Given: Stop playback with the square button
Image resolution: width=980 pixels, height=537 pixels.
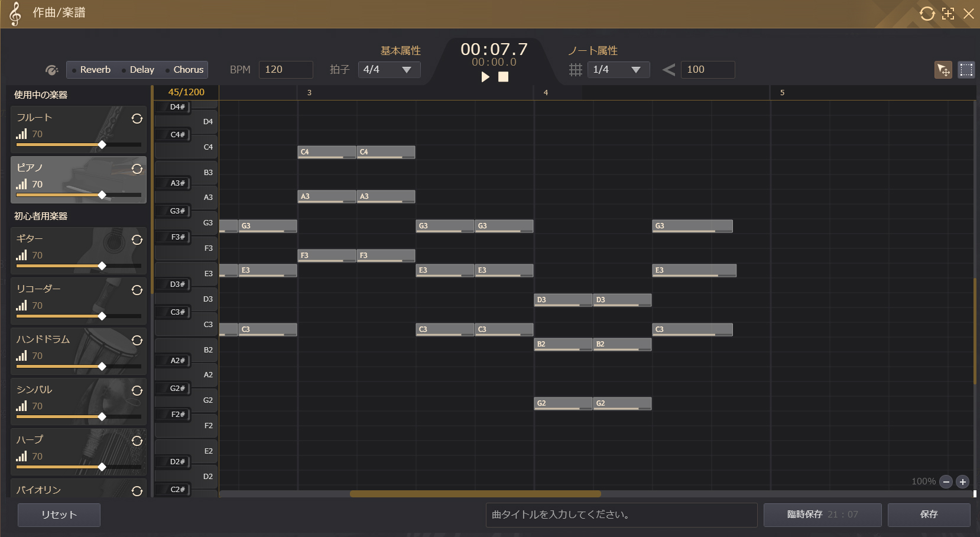Looking at the screenshot, I should (503, 77).
